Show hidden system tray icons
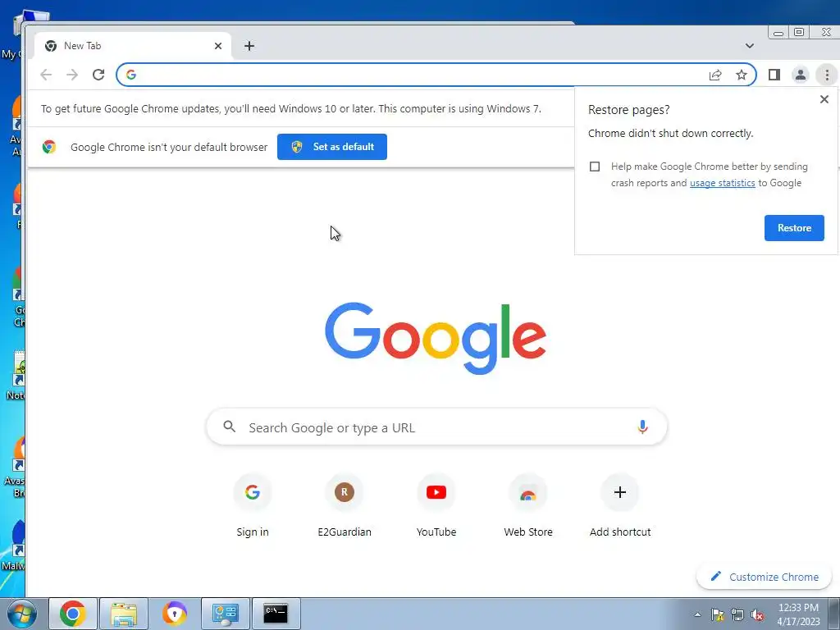 coord(697,614)
